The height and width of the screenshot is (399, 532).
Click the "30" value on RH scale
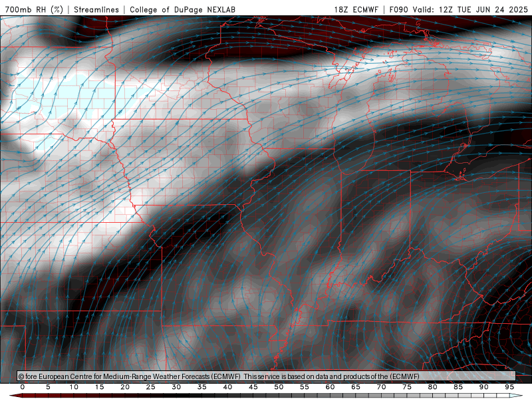point(176,387)
